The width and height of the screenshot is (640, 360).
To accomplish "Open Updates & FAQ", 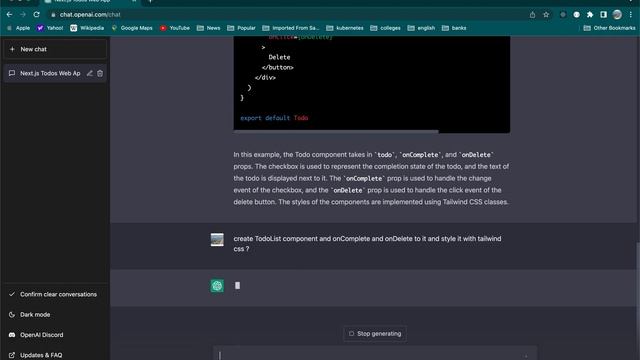I will 55,355.
